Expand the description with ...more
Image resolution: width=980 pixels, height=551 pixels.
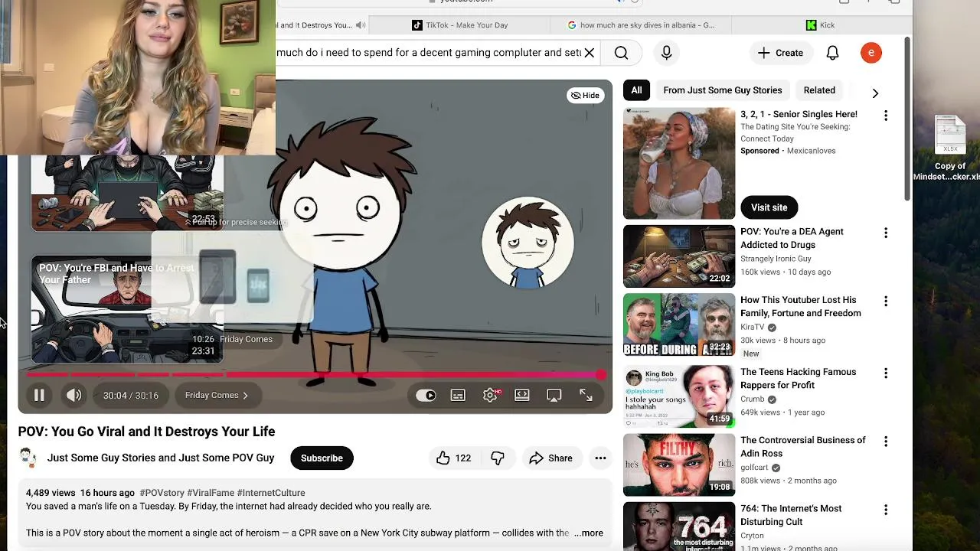click(x=588, y=533)
